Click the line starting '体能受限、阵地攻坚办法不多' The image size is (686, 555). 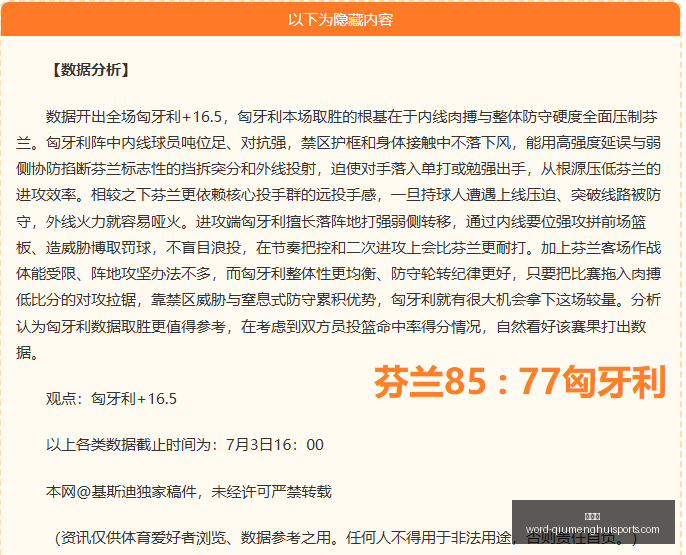pyautogui.click(x=338, y=274)
